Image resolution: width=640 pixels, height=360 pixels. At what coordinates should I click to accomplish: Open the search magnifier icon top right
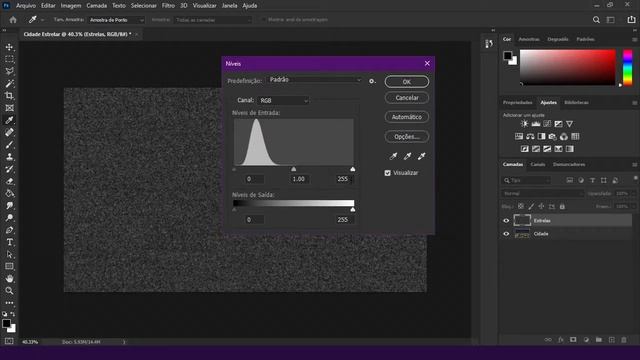click(x=596, y=20)
